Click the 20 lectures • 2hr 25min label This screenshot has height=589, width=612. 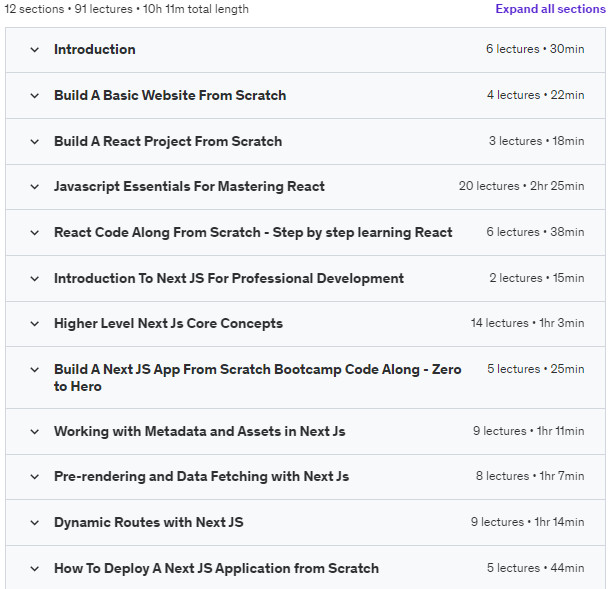pos(521,186)
